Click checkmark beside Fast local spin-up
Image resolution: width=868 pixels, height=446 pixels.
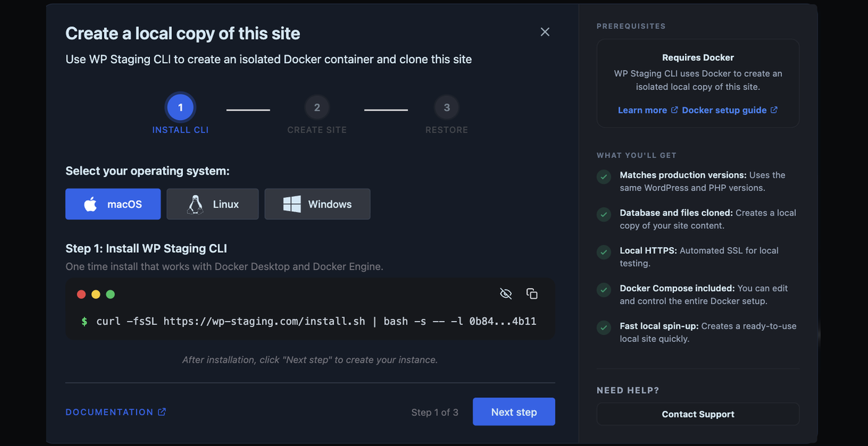click(x=604, y=328)
